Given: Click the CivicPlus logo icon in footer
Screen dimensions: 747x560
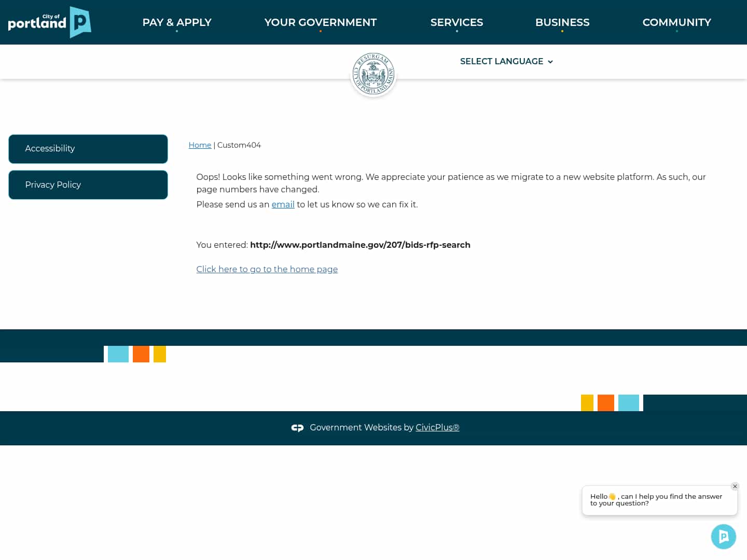Looking at the screenshot, I should 297,428.
